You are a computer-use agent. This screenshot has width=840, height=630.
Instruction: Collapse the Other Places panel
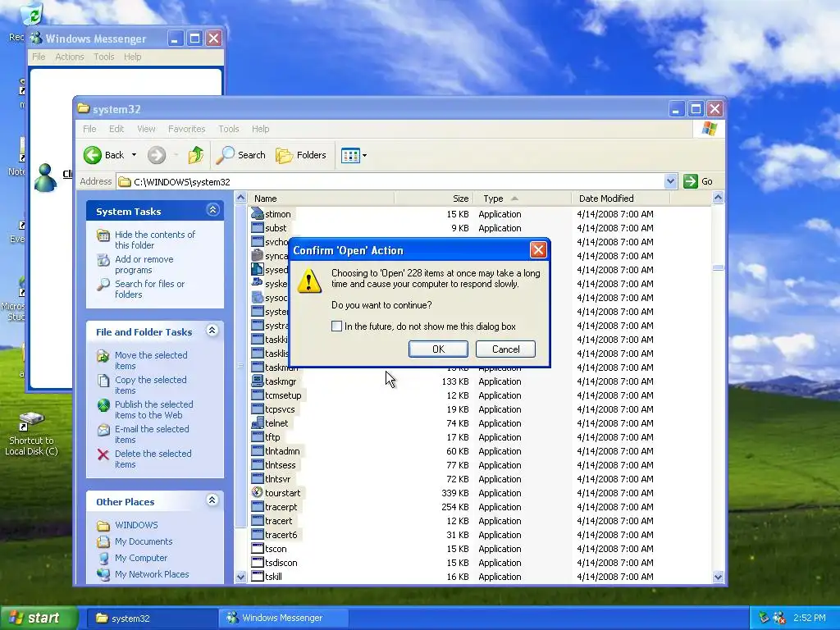click(212, 500)
